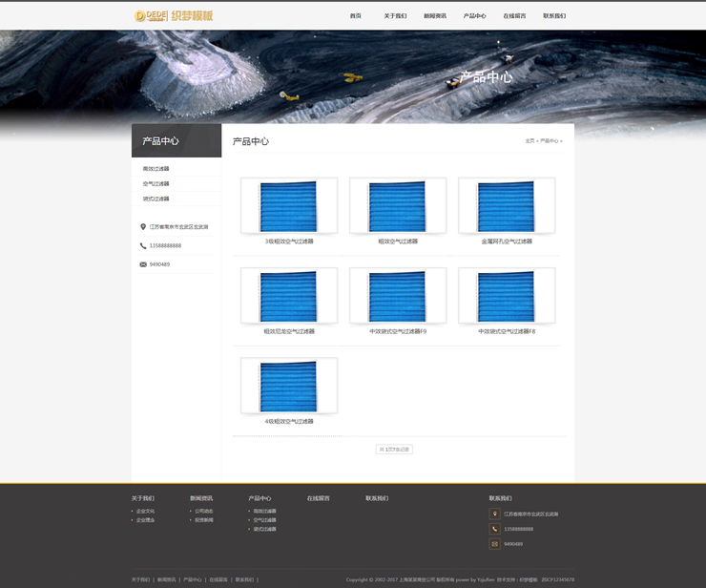Viewport: 706px width, 588px height.
Task: Go to 关于我们 in the top menu
Action: (x=395, y=16)
